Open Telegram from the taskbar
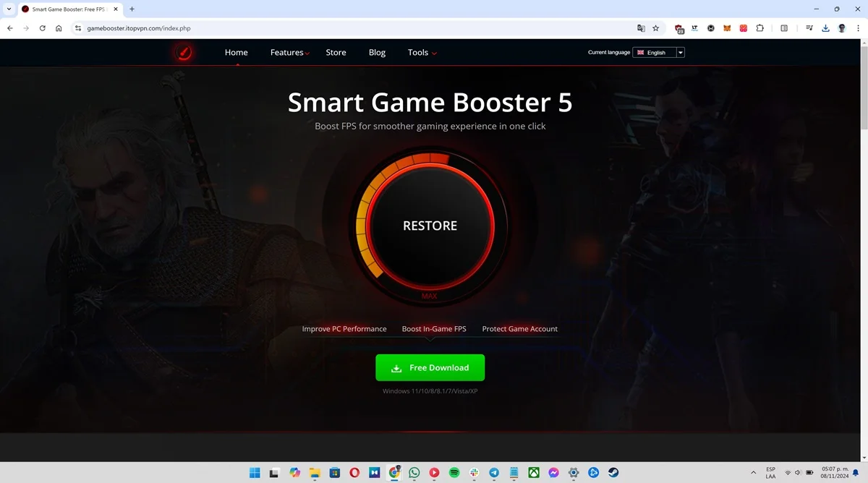 click(x=493, y=472)
